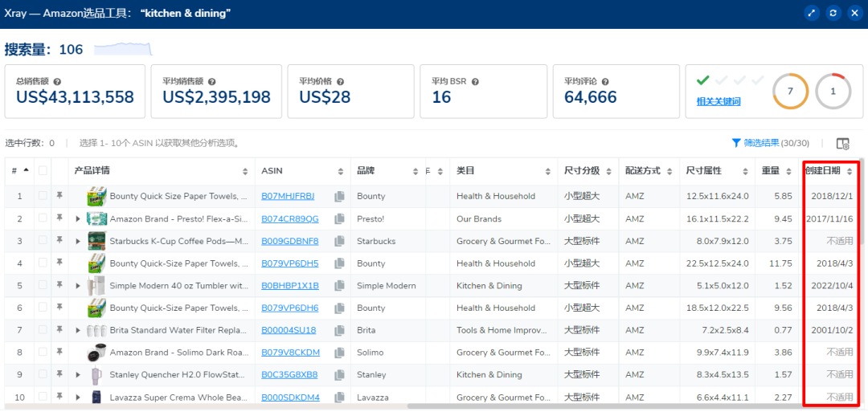Click help icon next to 平均 BSR
Screen dimensions: 868x416
[x=475, y=81]
